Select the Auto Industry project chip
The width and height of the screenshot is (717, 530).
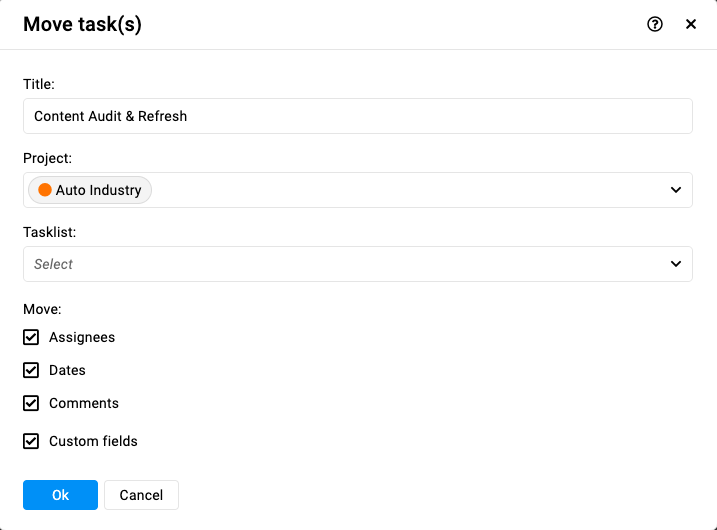pos(90,190)
